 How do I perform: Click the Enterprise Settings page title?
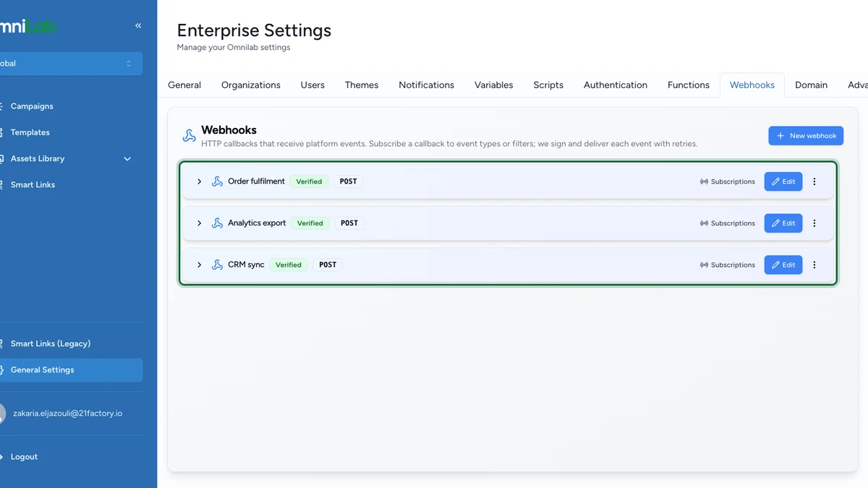click(254, 30)
